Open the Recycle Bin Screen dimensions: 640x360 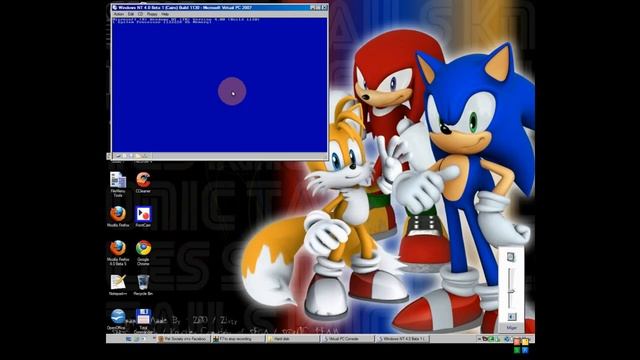coord(143,285)
